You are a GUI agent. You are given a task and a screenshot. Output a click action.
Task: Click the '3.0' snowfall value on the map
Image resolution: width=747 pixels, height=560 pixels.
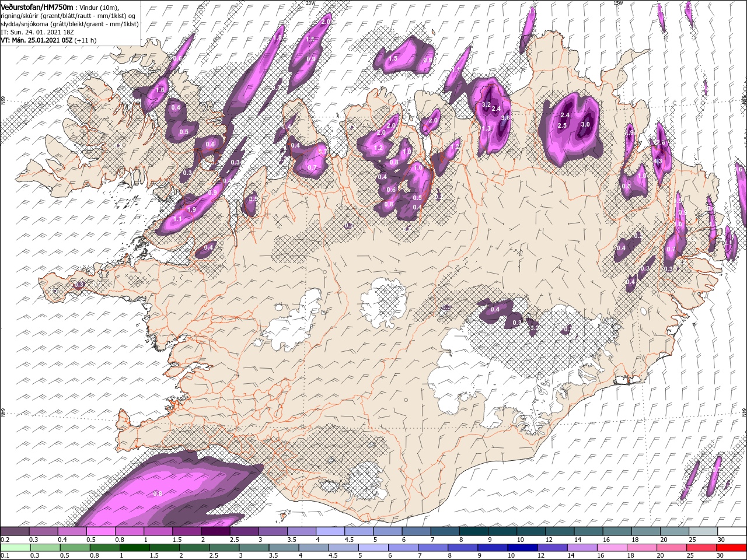(x=585, y=124)
